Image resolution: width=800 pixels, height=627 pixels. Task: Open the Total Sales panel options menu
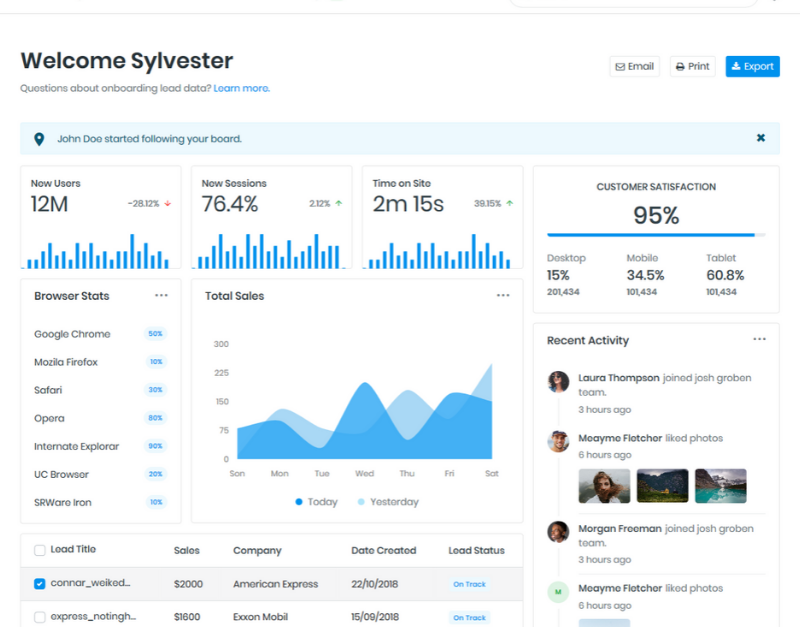pos(503,295)
